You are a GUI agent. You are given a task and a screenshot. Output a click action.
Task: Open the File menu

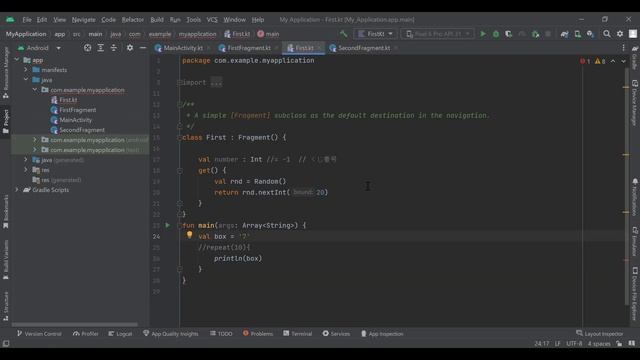coord(27,20)
